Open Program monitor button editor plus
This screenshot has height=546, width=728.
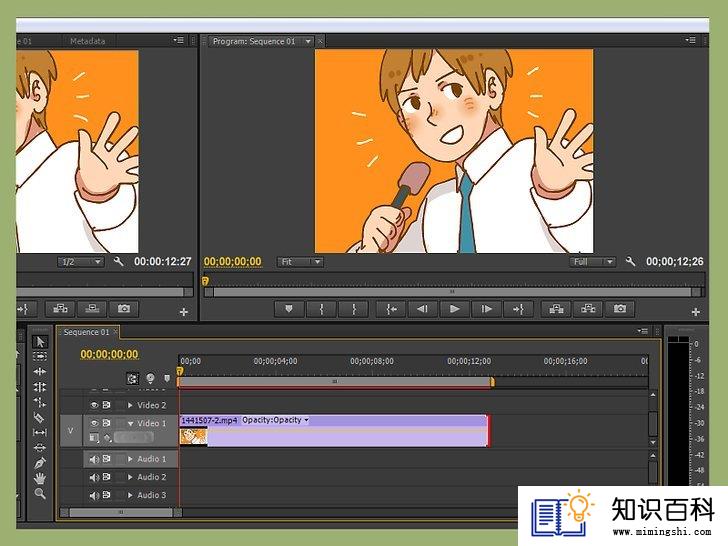[x=696, y=312]
